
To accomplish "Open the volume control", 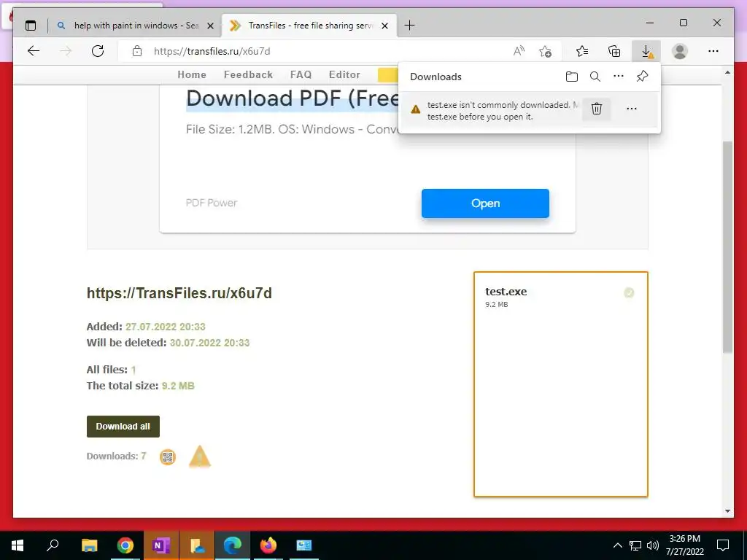I will 653,545.
